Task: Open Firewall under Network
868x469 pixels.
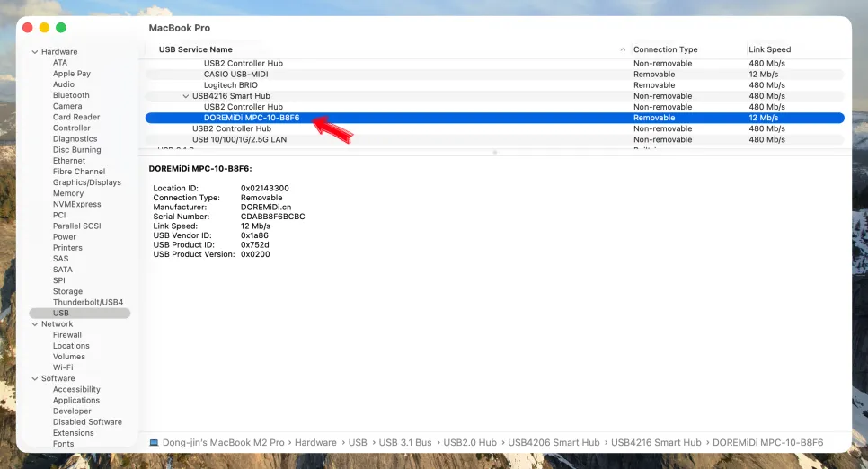Action: 67,335
